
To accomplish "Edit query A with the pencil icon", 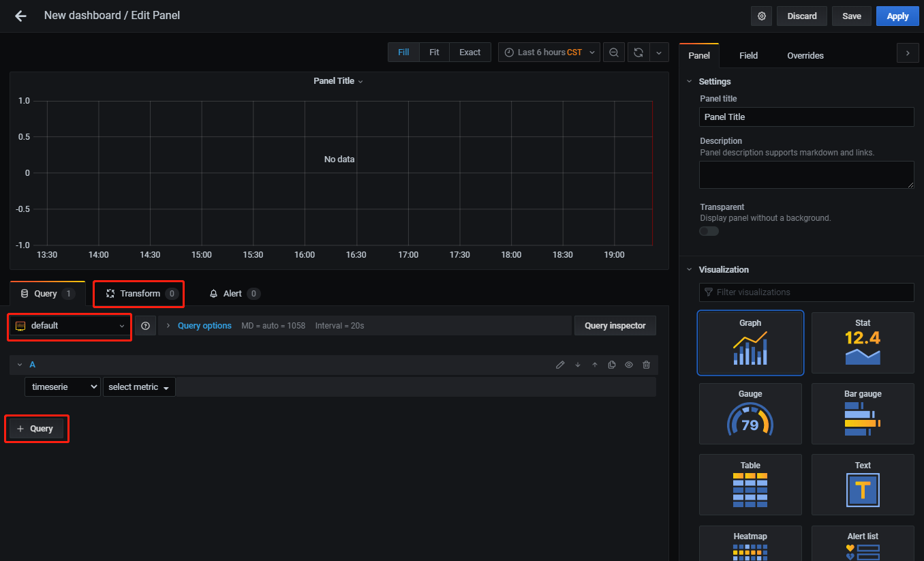I will 560,365.
